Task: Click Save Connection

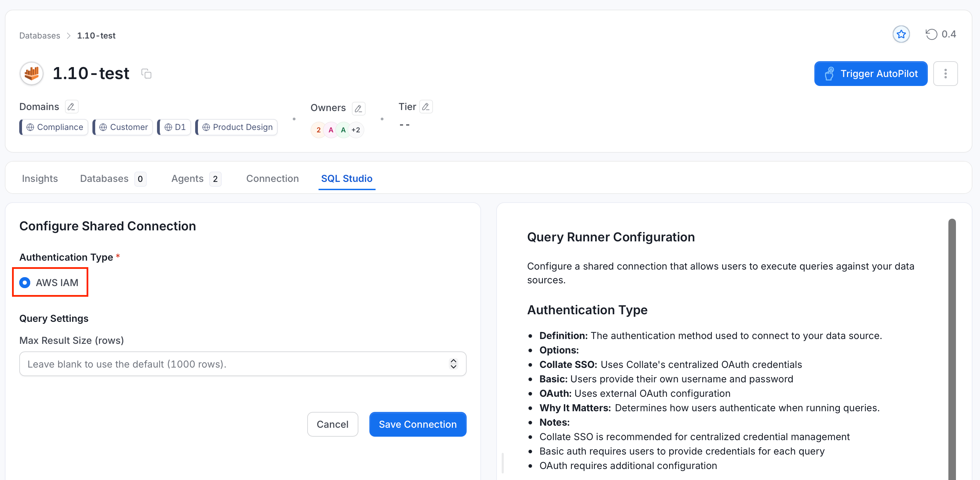Action: 418,424
